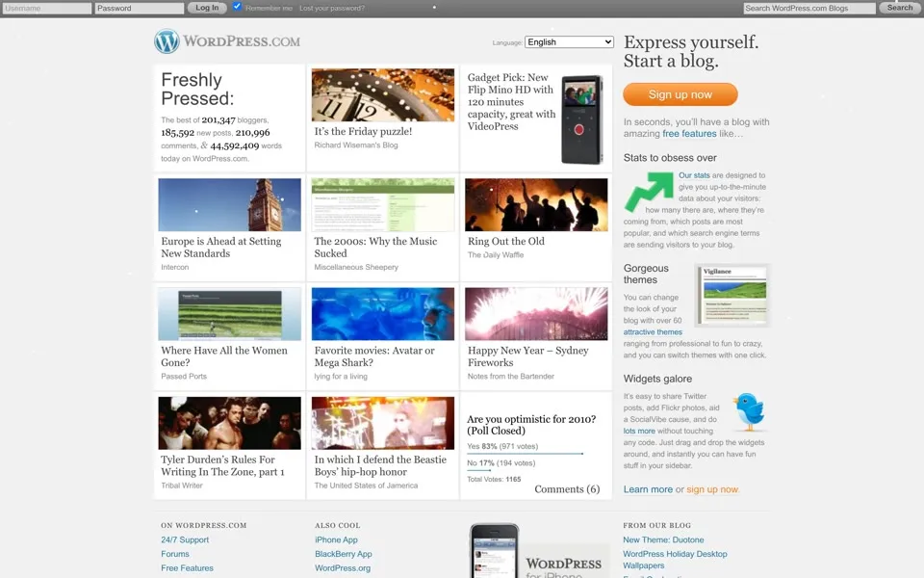The width and height of the screenshot is (924, 578).
Task: Toggle the Remember me checkbox
Action: pyautogui.click(x=237, y=7)
